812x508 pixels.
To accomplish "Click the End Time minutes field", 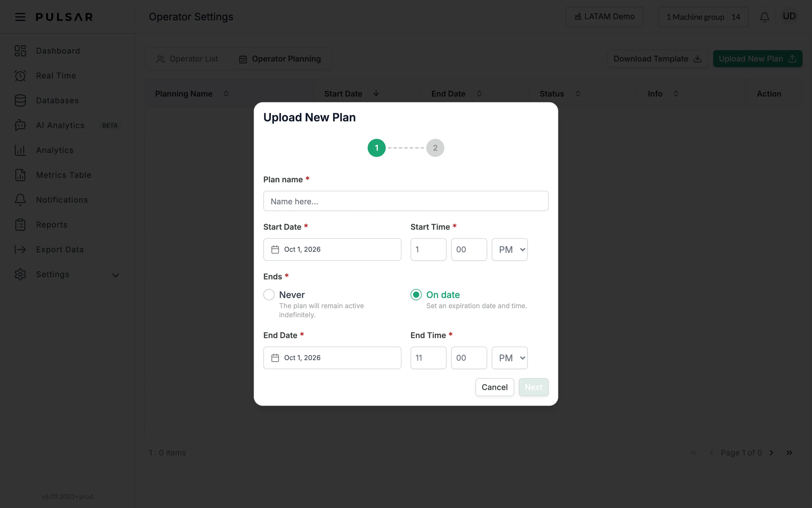I will pyautogui.click(x=469, y=358).
